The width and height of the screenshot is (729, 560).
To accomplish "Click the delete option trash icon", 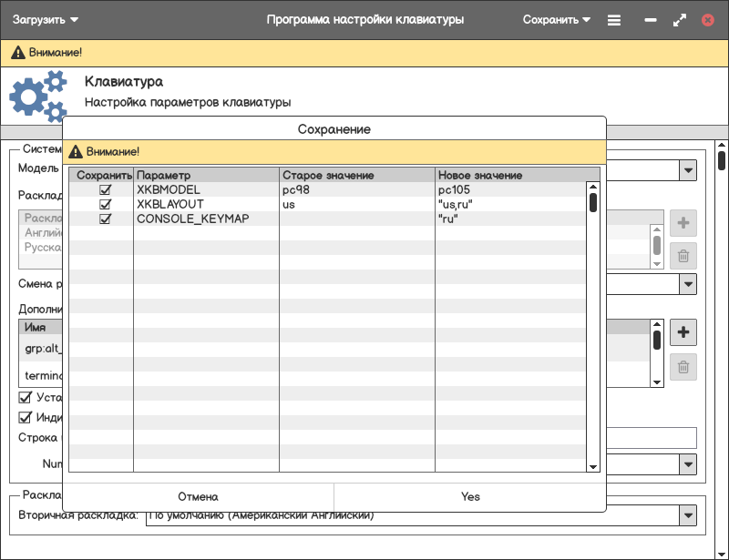I will point(683,367).
